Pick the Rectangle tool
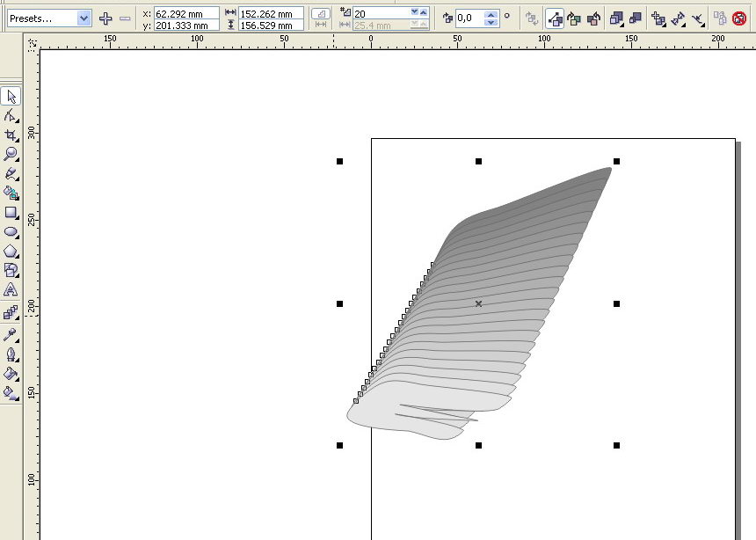Screen dimensions: 756x540 pos(11,212)
